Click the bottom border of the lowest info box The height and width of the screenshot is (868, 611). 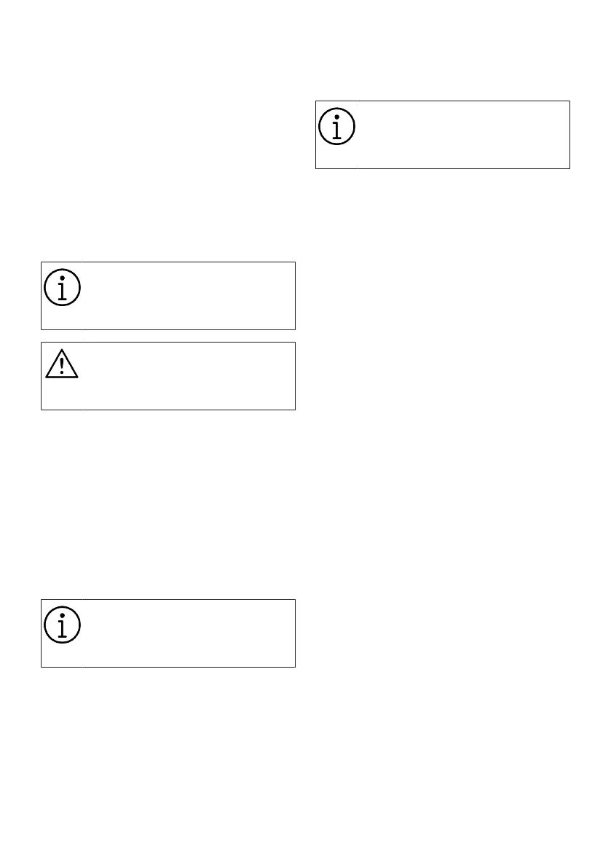(167, 667)
